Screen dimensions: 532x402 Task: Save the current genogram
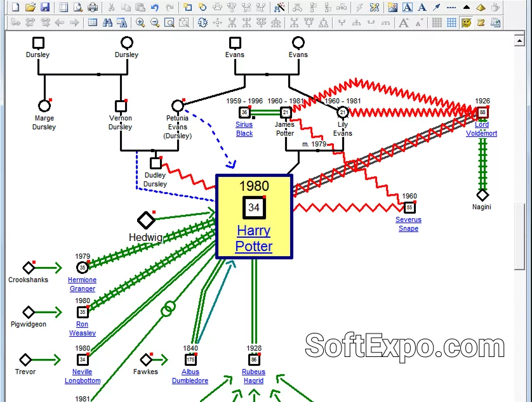pyautogui.click(x=45, y=7)
